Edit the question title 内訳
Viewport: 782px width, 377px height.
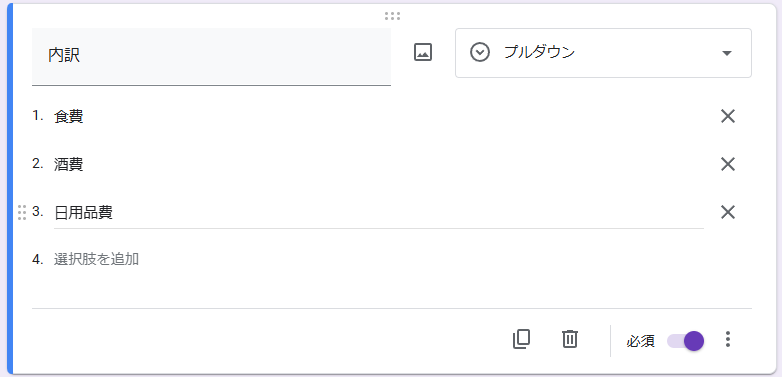[x=211, y=56]
